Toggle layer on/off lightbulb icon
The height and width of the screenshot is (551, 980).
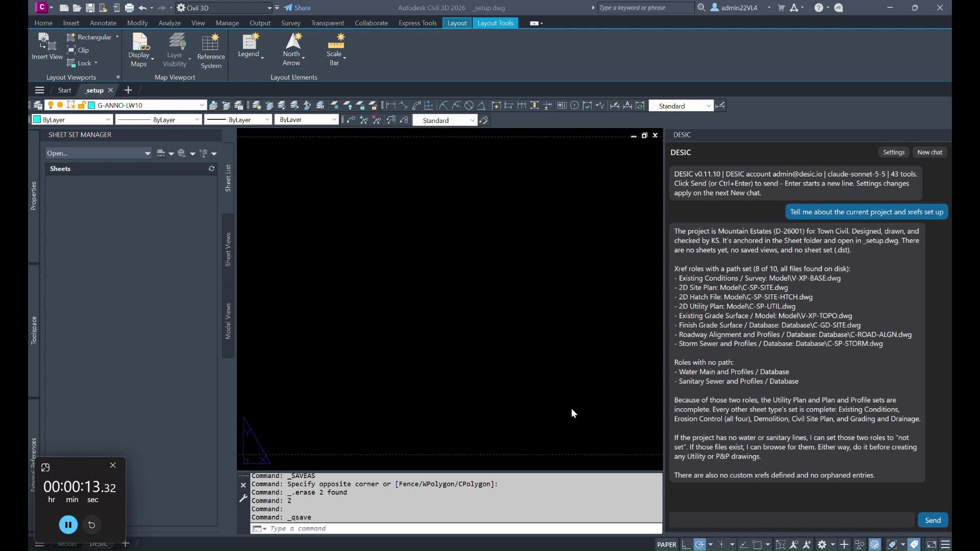(x=51, y=105)
